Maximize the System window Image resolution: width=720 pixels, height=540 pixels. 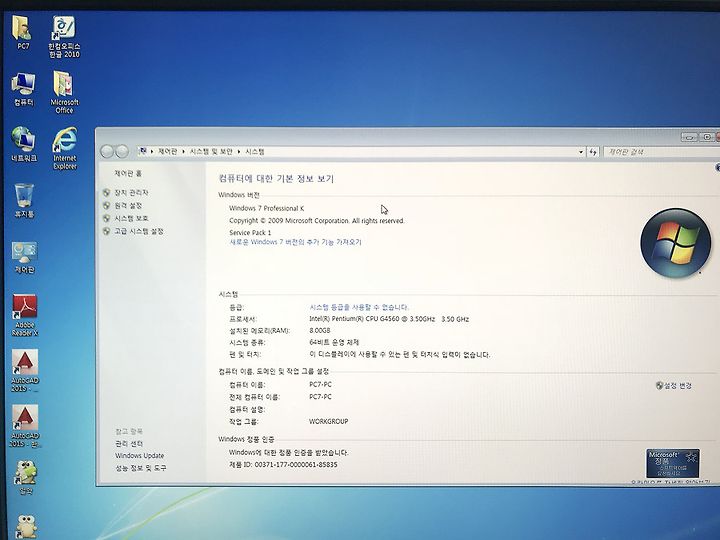[707, 137]
